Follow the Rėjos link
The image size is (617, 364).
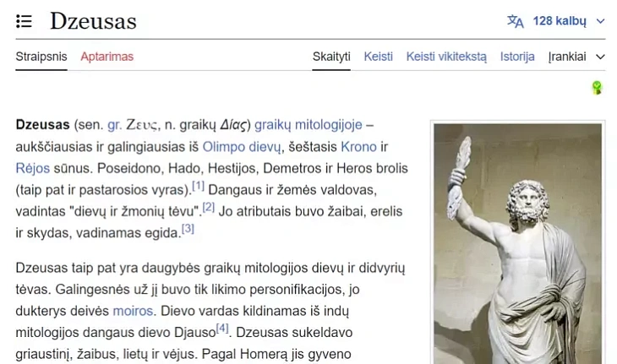coord(33,168)
